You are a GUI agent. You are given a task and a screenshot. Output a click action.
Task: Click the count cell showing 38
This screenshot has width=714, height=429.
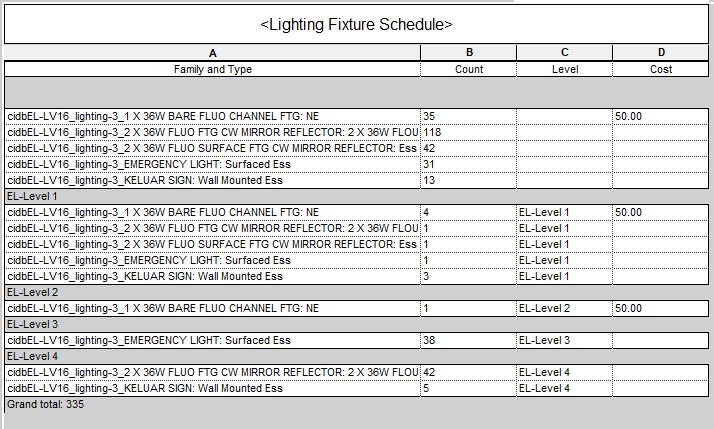pyautogui.click(x=468, y=341)
